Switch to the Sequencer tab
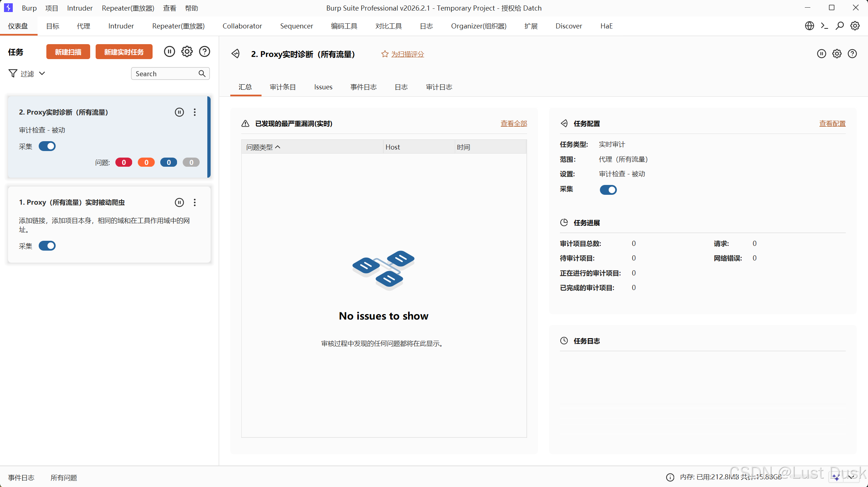Image resolution: width=868 pixels, height=487 pixels. (296, 26)
